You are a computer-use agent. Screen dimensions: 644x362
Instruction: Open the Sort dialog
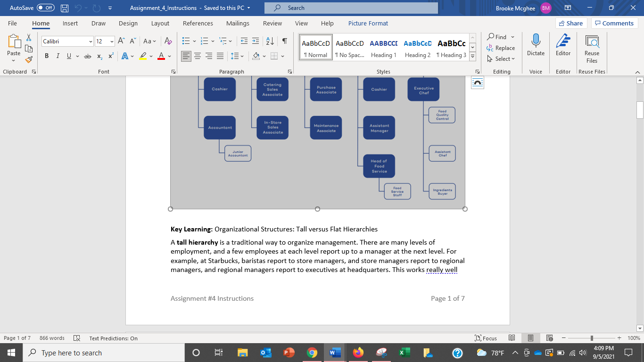coord(269,41)
